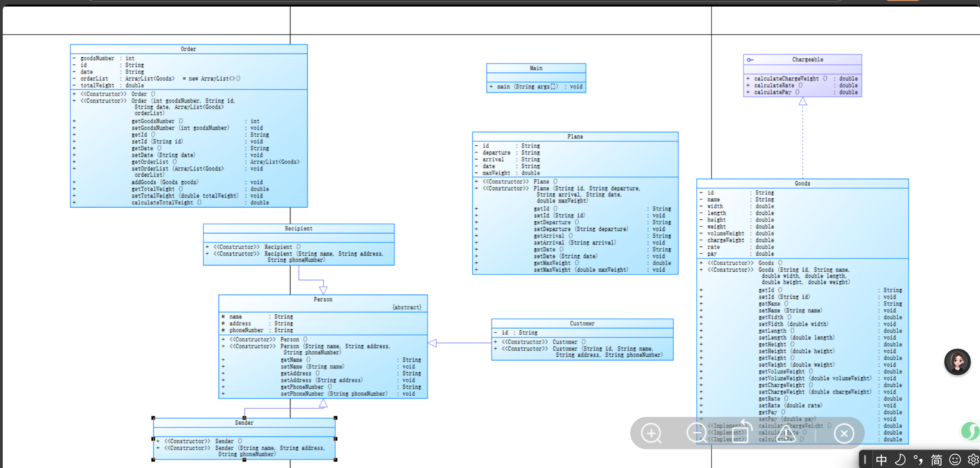Close the image viewer toolbar with X
The height and width of the screenshot is (468, 980).
[844, 433]
